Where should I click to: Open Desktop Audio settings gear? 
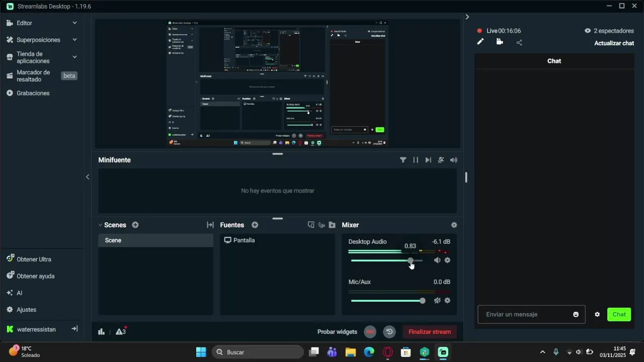(447, 260)
